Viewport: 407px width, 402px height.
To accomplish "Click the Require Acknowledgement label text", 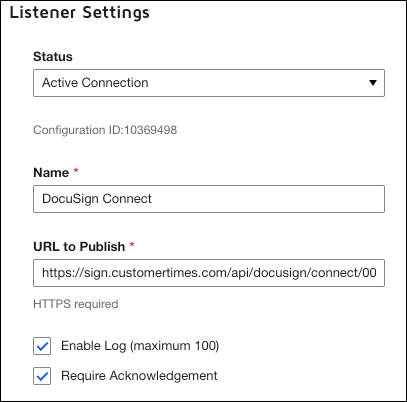I will [x=139, y=376].
